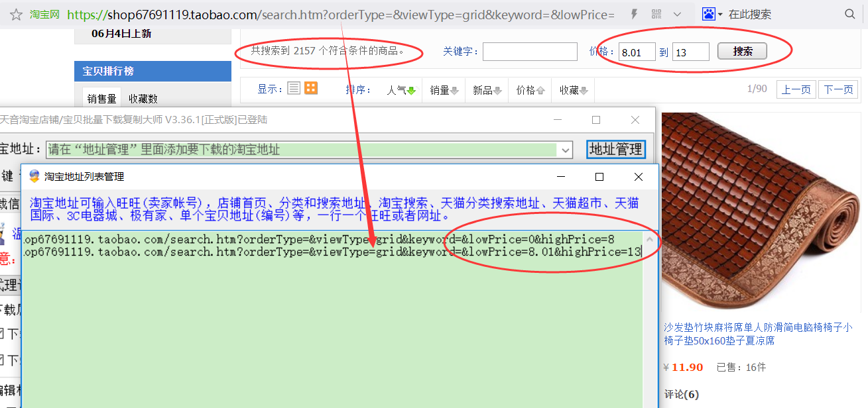Image resolution: width=868 pixels, height=408 pixels.
Task: Switch to the 收藏数 ranking tab
Action: point(143,99)
